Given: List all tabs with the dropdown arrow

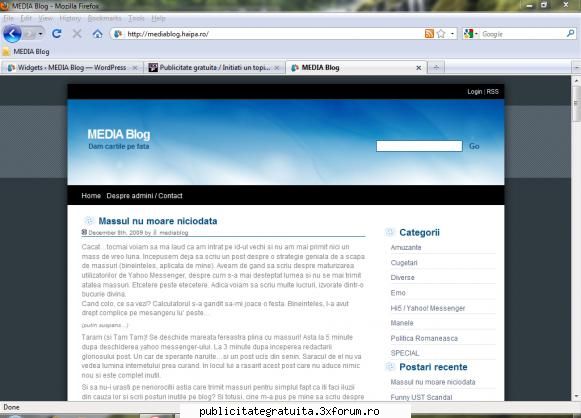Looking at the screenshot, I should coord(576,68).
